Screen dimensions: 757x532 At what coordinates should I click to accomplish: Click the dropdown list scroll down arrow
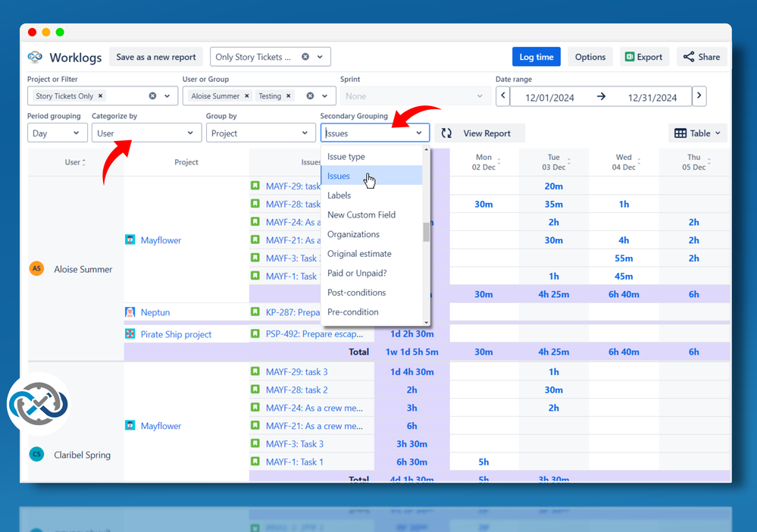point(426,323)
